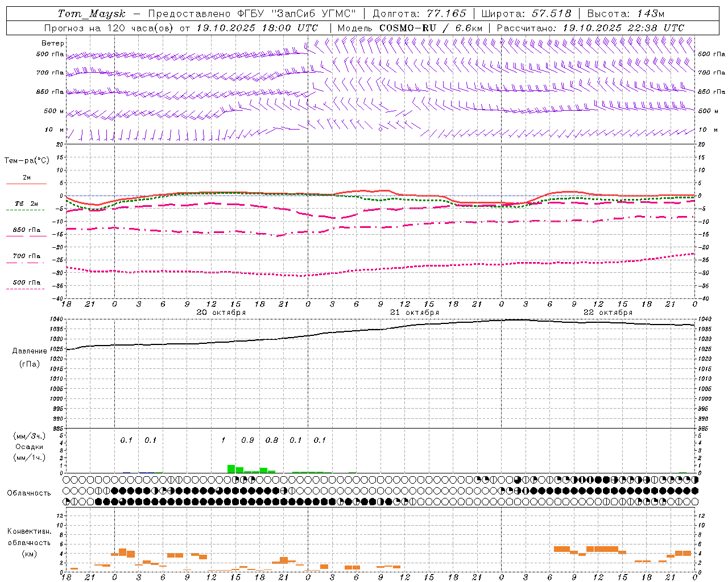Click the latitude value Широта: 57.518
This screenshot has height=582, width=728.
(526, 14)
